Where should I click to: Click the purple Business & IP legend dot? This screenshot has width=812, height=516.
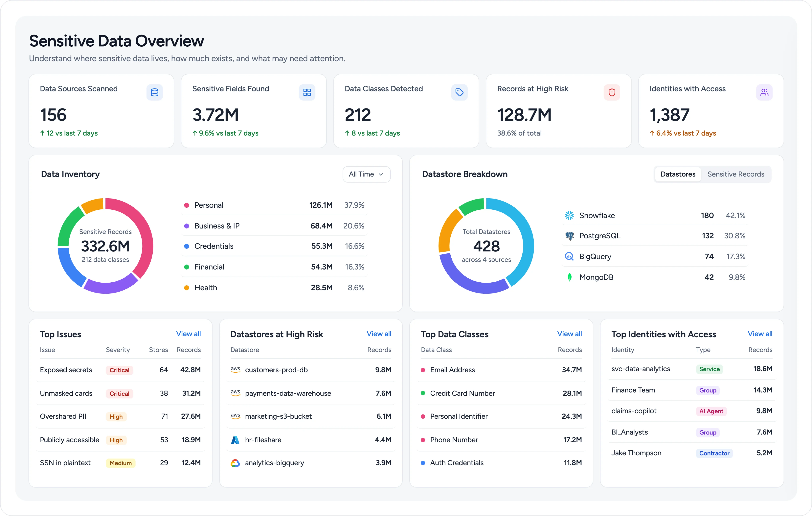pyautogui.click(x=187, y=226)
